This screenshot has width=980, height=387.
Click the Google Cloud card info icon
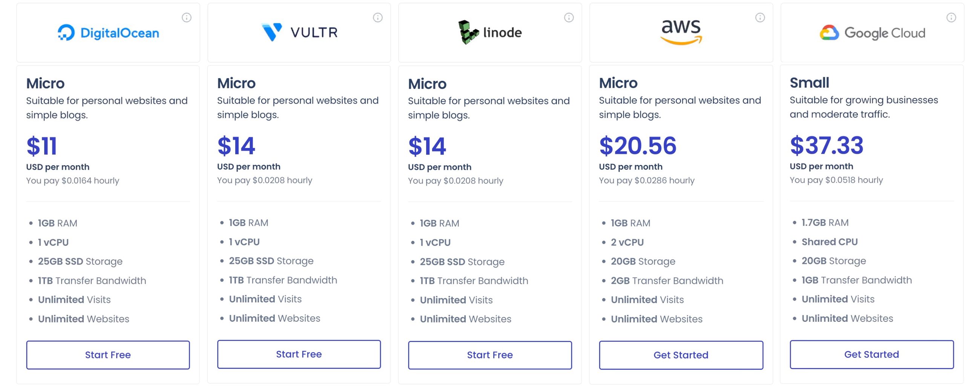pos(951,17)
